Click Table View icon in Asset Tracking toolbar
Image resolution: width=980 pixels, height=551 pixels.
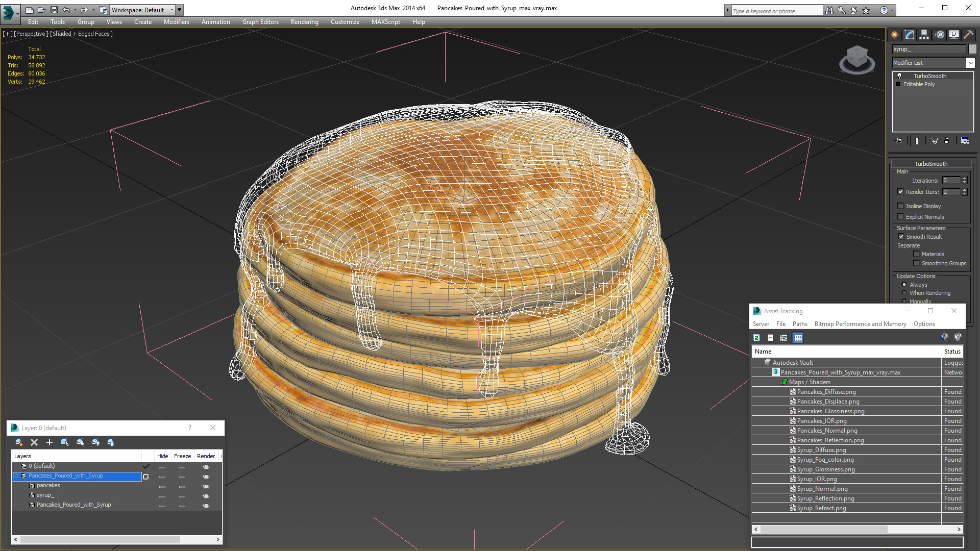[x=798, y=338]
